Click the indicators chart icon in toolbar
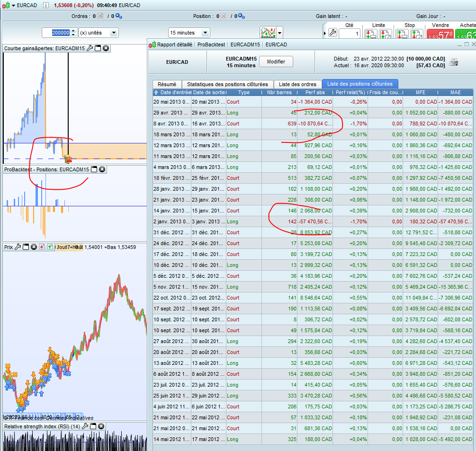The width and height of the screenshot is (476, 451). click(268, 33)
